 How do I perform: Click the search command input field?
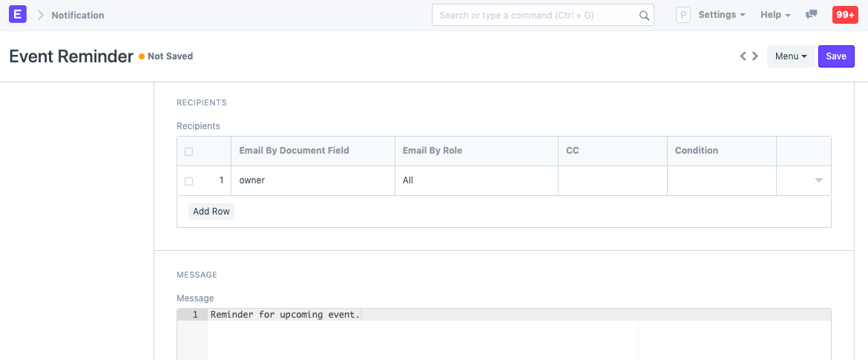tap(534, 15)
